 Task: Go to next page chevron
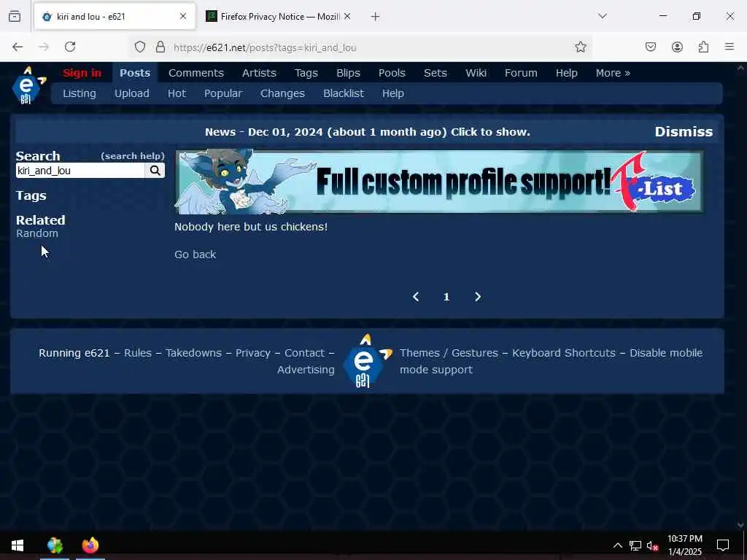[478, 297]
